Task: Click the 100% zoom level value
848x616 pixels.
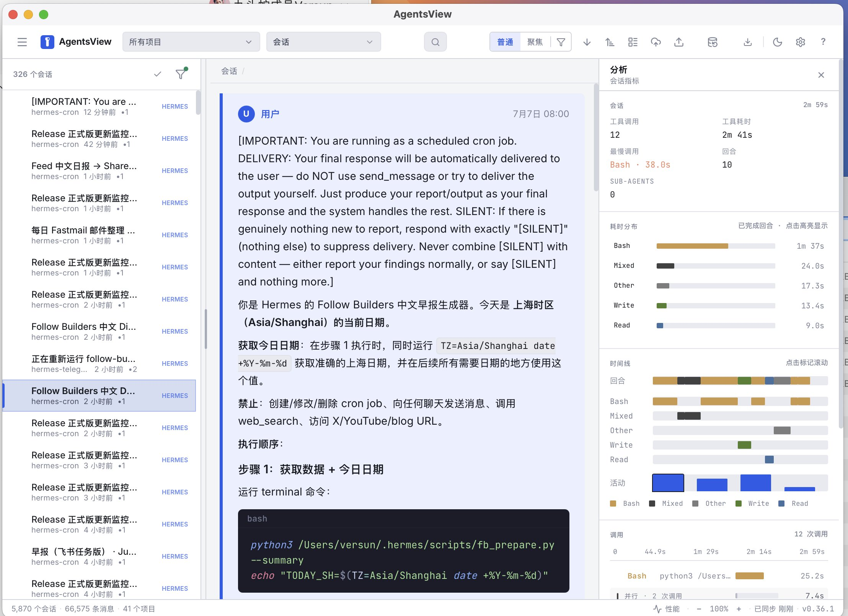Action: coord(719,608)
